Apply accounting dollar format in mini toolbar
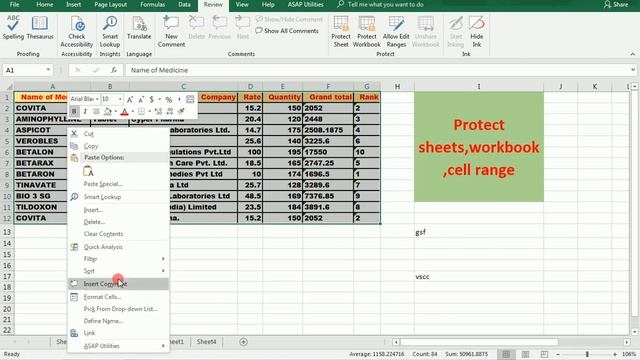 coord(151,99)
